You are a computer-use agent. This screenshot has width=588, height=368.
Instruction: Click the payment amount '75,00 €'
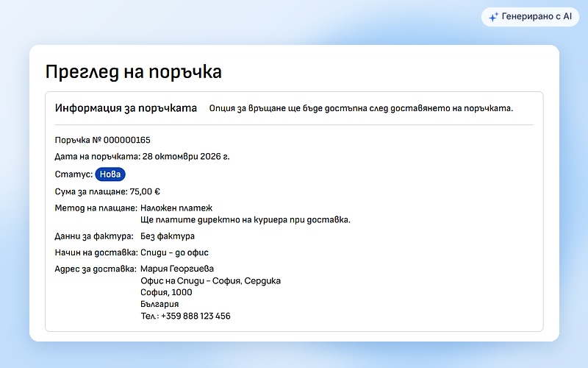click(145, 191)
